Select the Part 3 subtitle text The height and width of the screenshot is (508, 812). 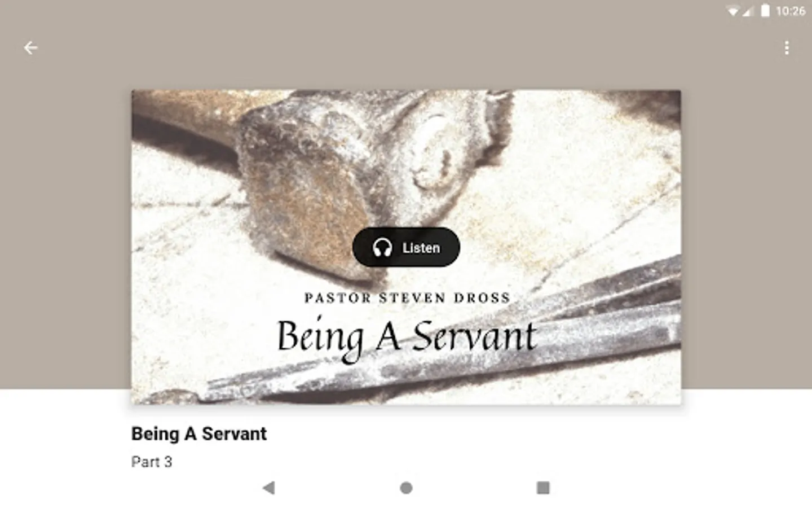152,462
